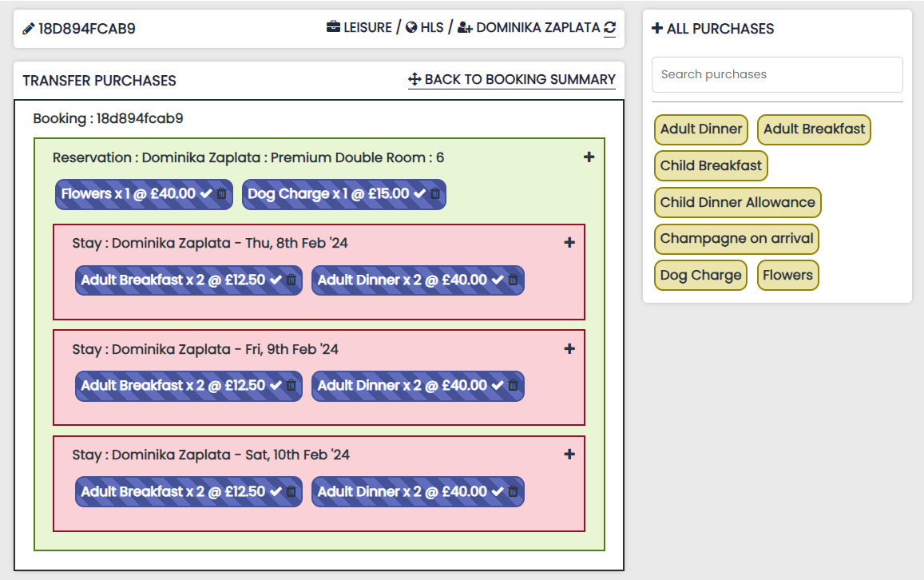This screenshot has height=580, width=924.
Task: Remove Adult Dinner from Fri 9th Feb stay
Action: tap(514, 386)
